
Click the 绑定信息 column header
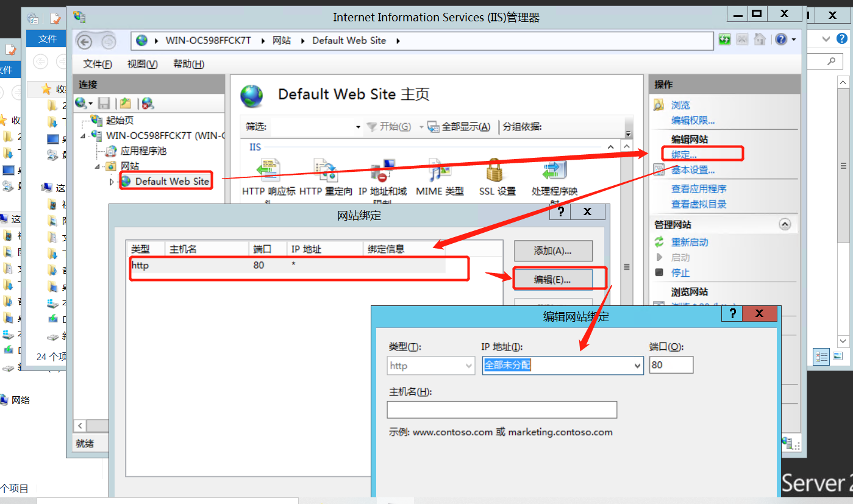tap(405, 249)
